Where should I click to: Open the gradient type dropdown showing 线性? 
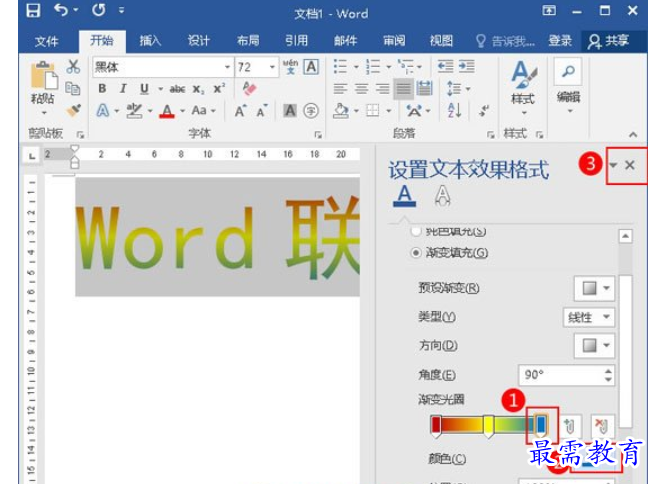pyautogui.click(x=589, y=318)
